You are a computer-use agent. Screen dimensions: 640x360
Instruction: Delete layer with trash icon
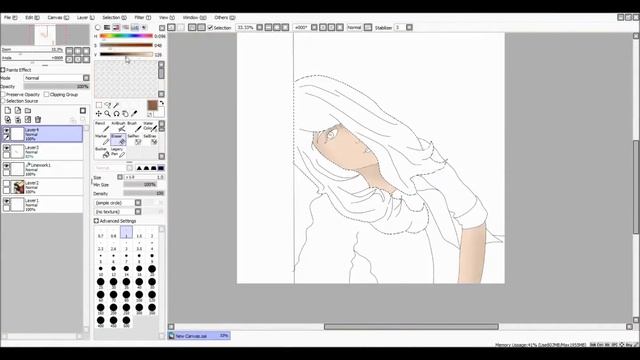(x=38, y=120)
